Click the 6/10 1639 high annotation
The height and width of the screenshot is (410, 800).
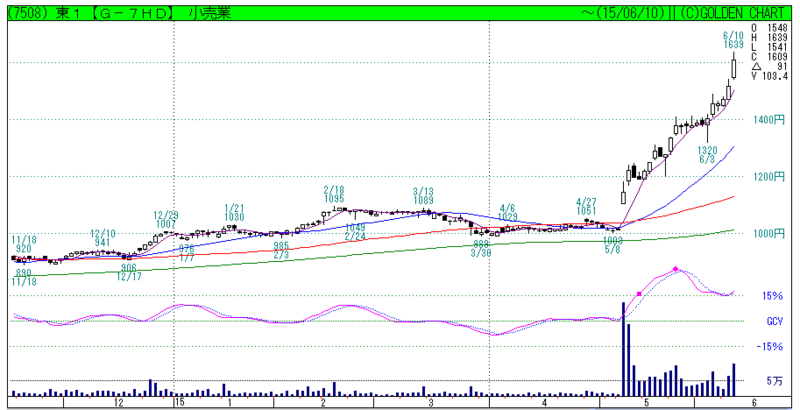tap(733, 40)
